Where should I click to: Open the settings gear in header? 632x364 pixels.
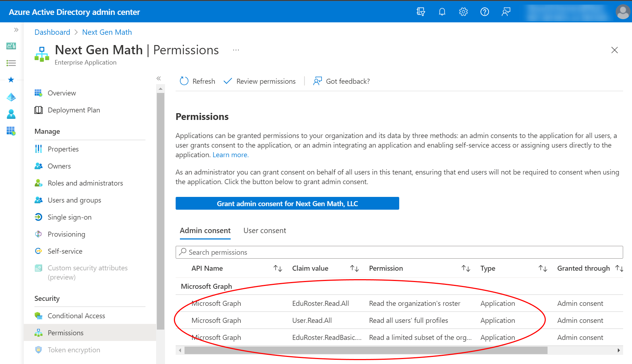[x=463, y=12]
